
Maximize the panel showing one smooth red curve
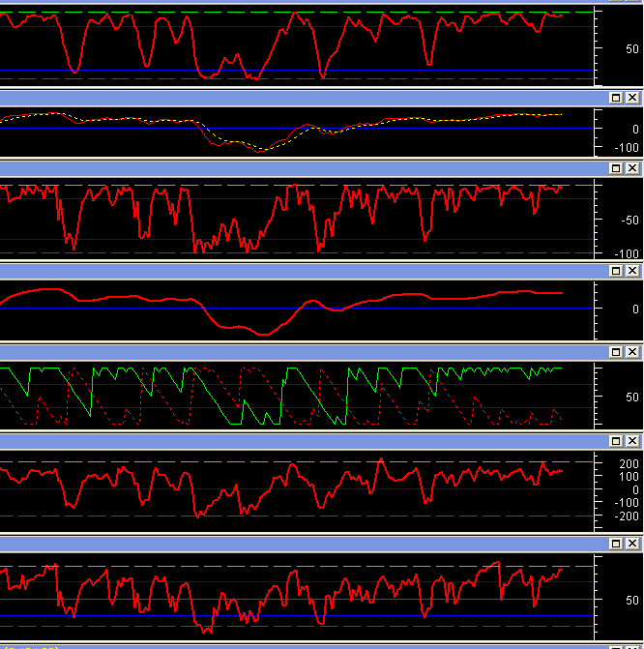pyautogui.click(x=616, y=271)
